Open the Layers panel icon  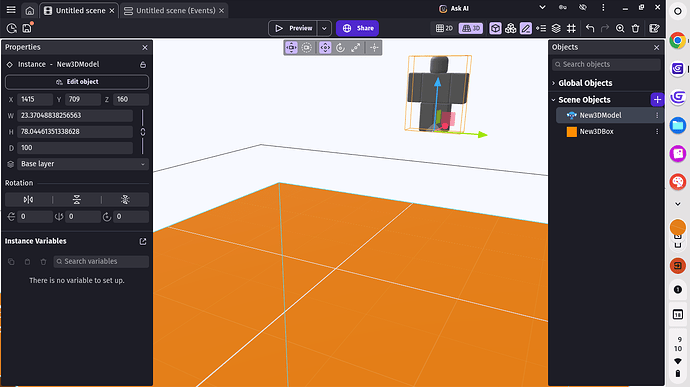pyautogui.click(x=556, y=28)
